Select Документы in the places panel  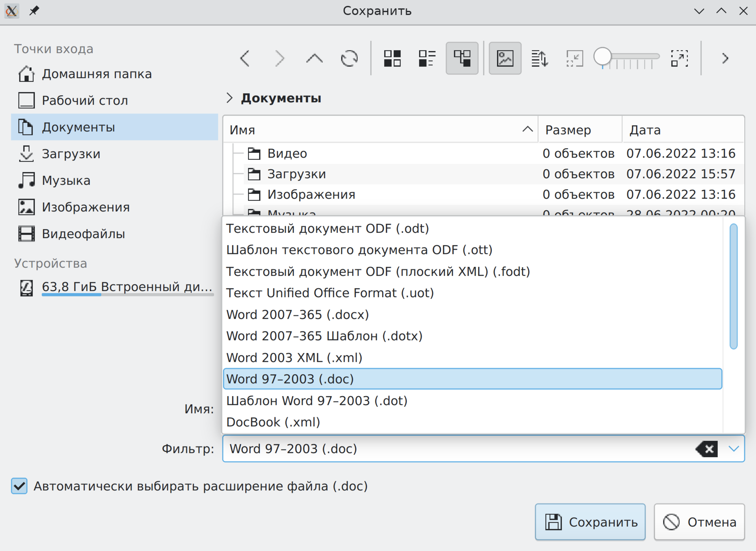(115, 127)
